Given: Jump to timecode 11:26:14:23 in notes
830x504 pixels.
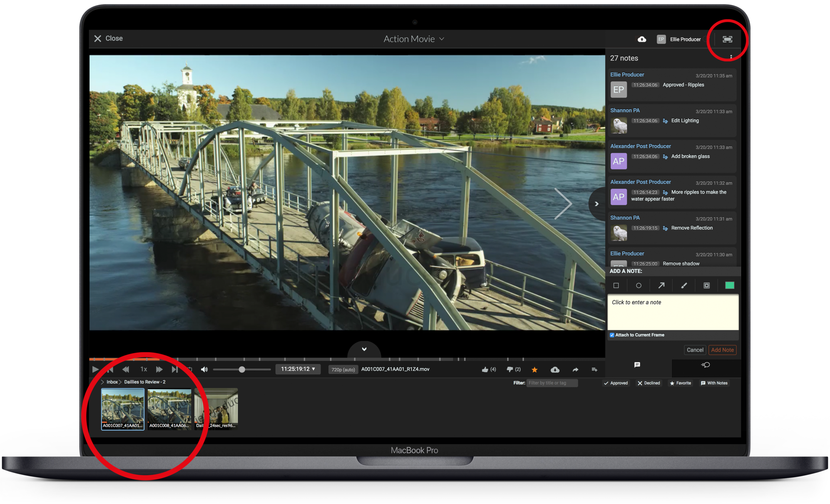Looking at the screenshot, I should 645,192.
